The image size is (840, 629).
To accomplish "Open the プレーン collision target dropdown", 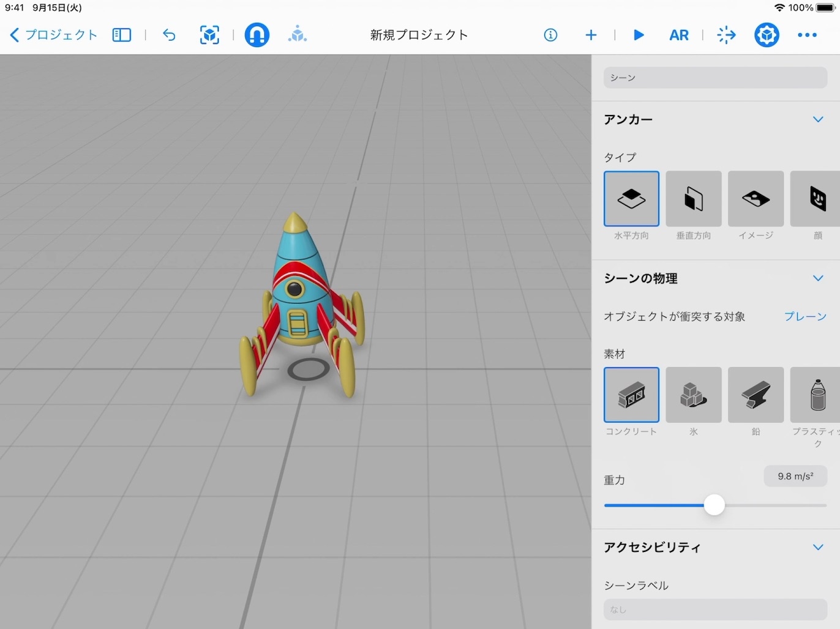I will pos(805,316).
